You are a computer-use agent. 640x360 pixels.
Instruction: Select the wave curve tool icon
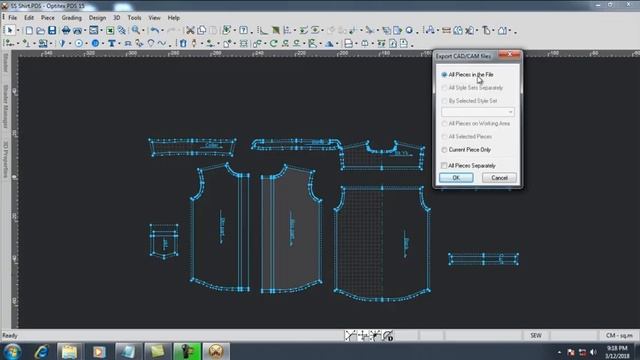[x=162, y=43]
